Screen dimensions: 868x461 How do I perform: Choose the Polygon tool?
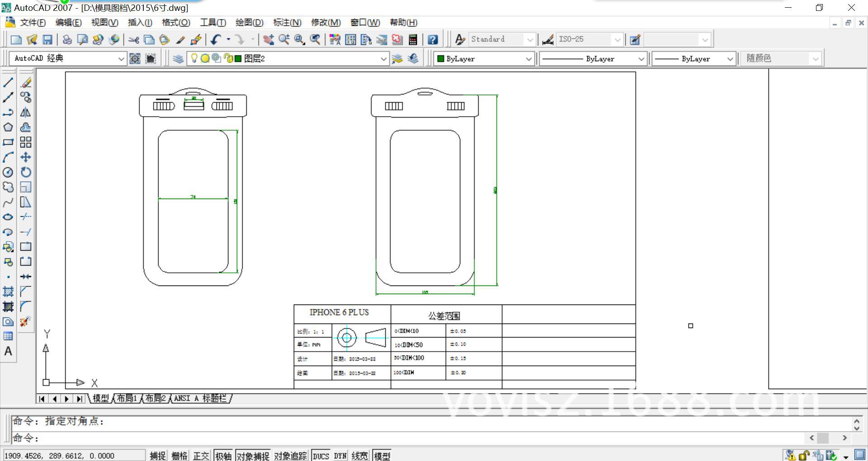tap(8, 127)
